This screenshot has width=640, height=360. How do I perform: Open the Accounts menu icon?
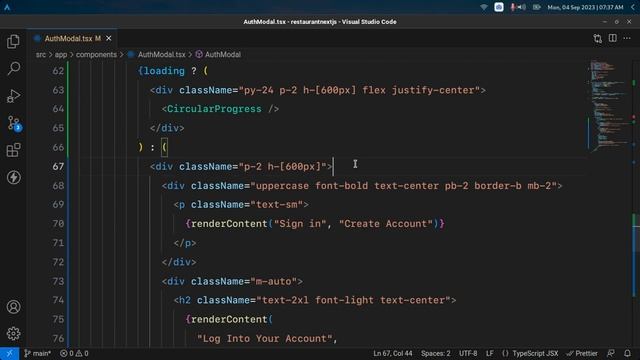13,307
